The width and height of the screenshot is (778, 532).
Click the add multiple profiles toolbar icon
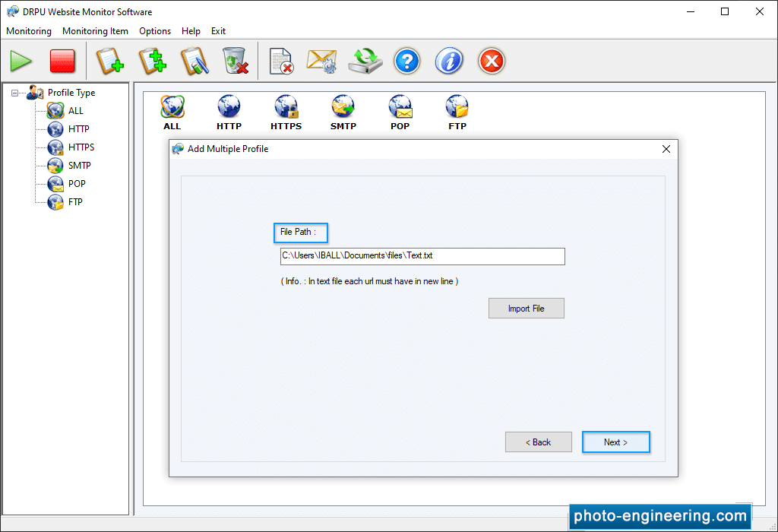152,61
